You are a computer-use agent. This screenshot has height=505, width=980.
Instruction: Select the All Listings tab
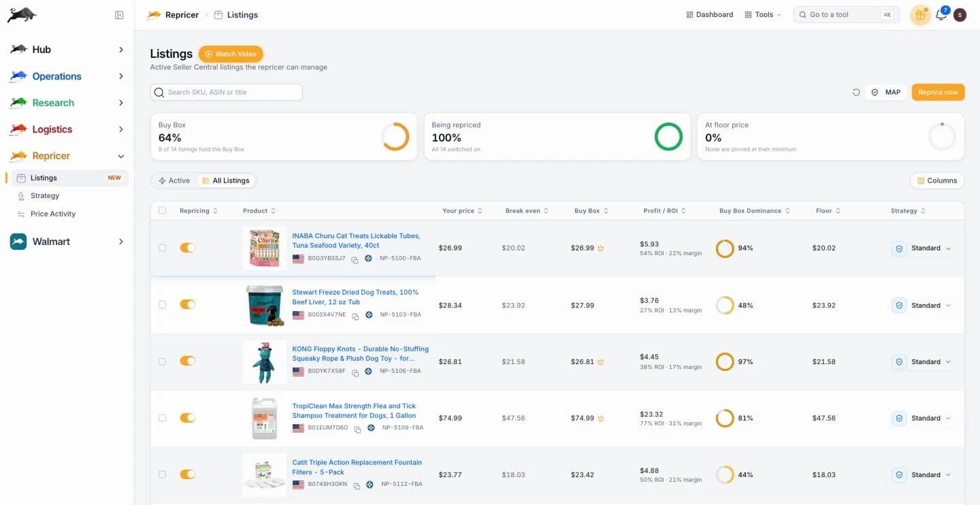[226, 181]
